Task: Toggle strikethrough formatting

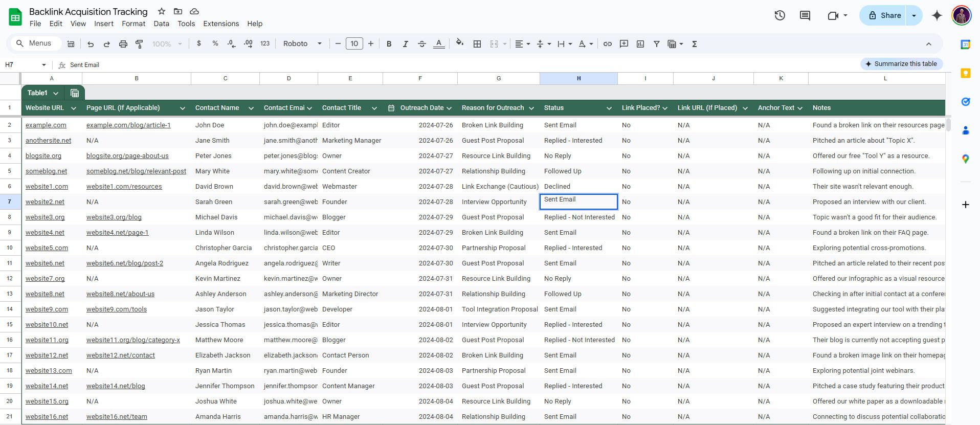Action: tap(422, 44)
